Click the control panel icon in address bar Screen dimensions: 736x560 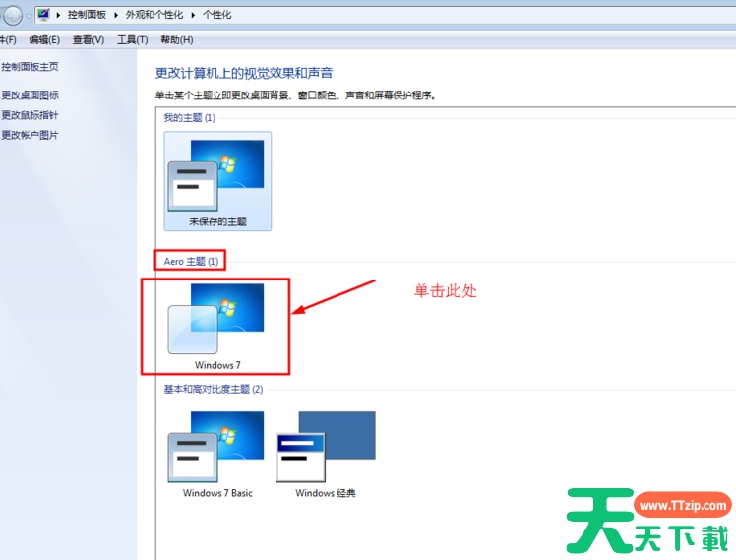point(43,15)
